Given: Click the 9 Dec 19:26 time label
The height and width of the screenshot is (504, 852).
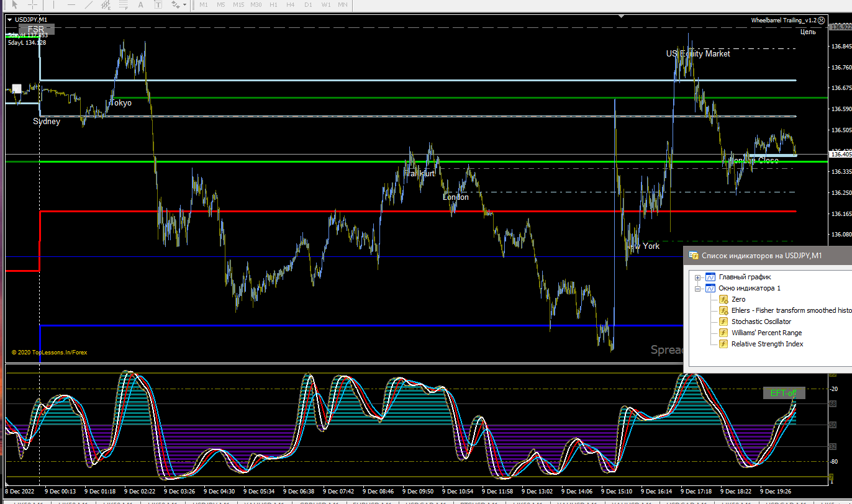Looking at the screenshot, I should 776,490.
